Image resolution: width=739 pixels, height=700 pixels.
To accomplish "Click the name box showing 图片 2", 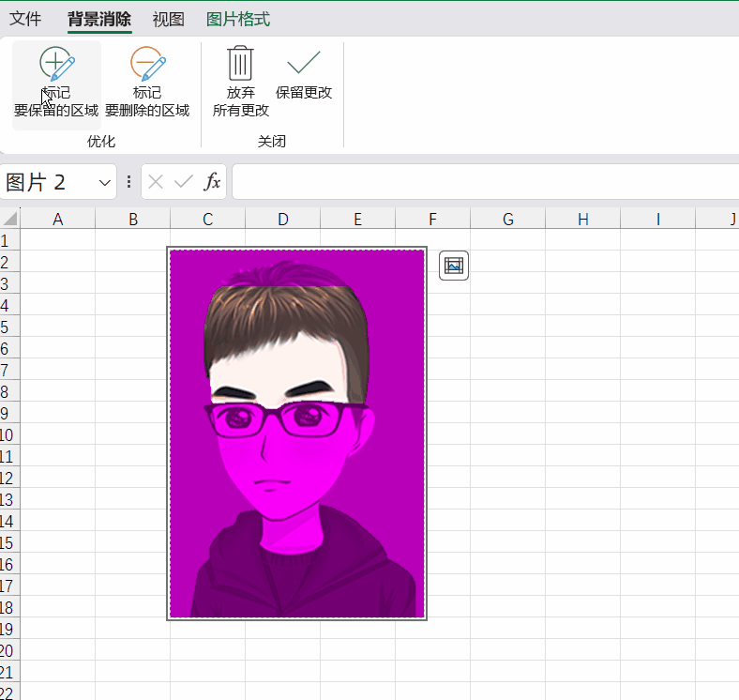I will 58,182.
